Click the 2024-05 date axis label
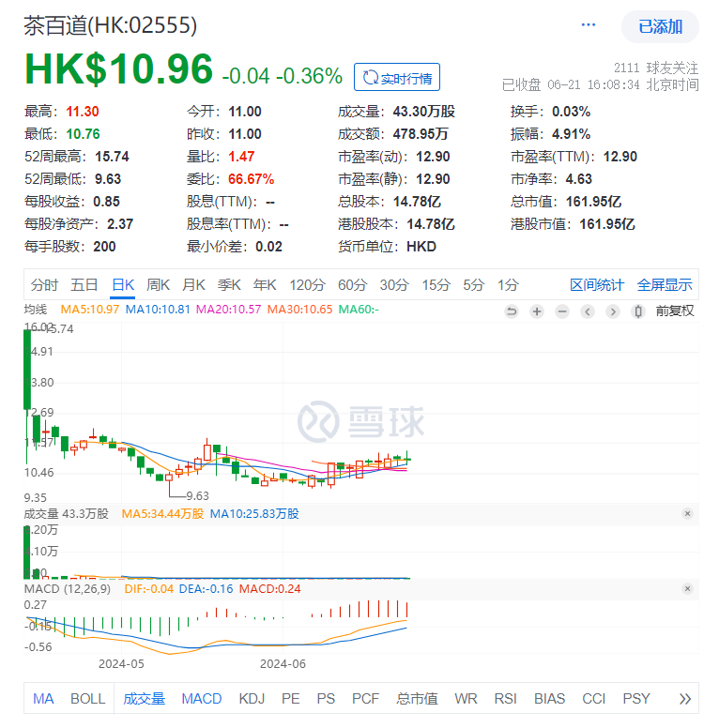Image resolution: width=719 pixels, height=728 pixels. [121, 664]
